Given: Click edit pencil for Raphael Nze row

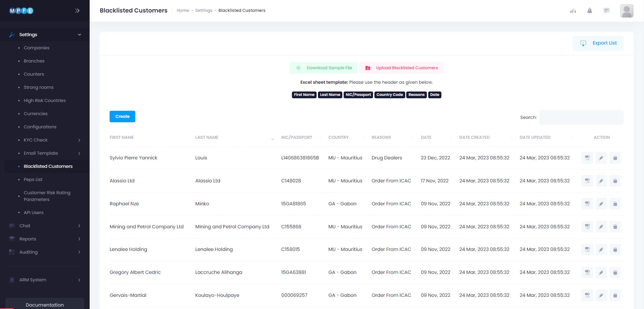Looking at the screenshot, I should pos(601,204).
